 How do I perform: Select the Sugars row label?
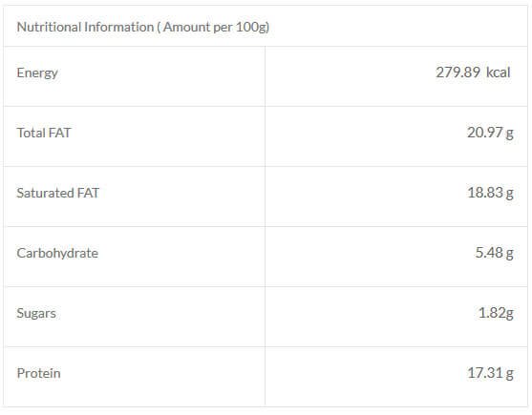pyautogui.click(x=36, y=313)
